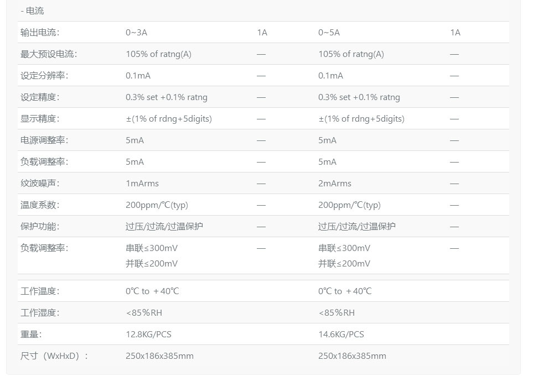Click the 温度系数 row label
Viewport: 533px width, 392px height.
pyautogui.click(x=39, y=205)
